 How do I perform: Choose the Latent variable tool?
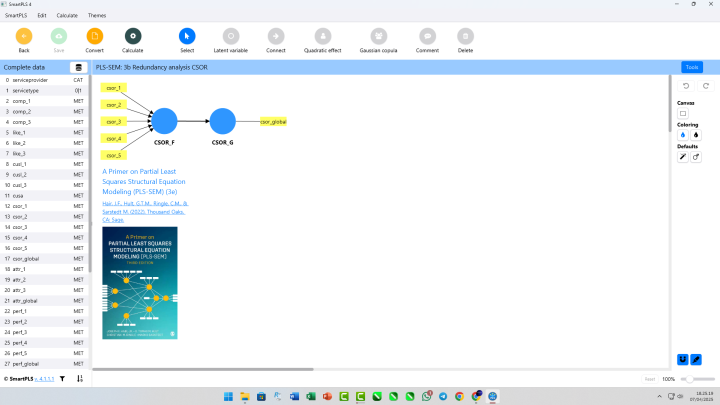coord(231,36)
